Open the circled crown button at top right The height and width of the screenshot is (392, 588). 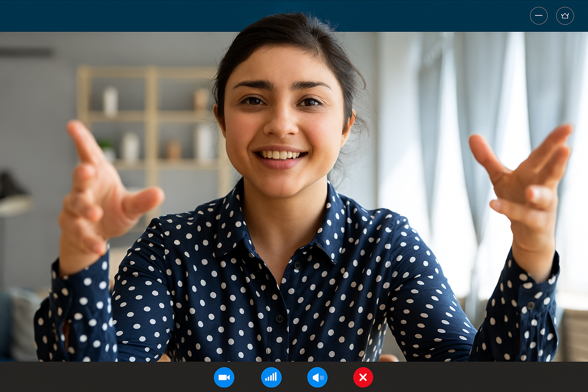point(565,16)
